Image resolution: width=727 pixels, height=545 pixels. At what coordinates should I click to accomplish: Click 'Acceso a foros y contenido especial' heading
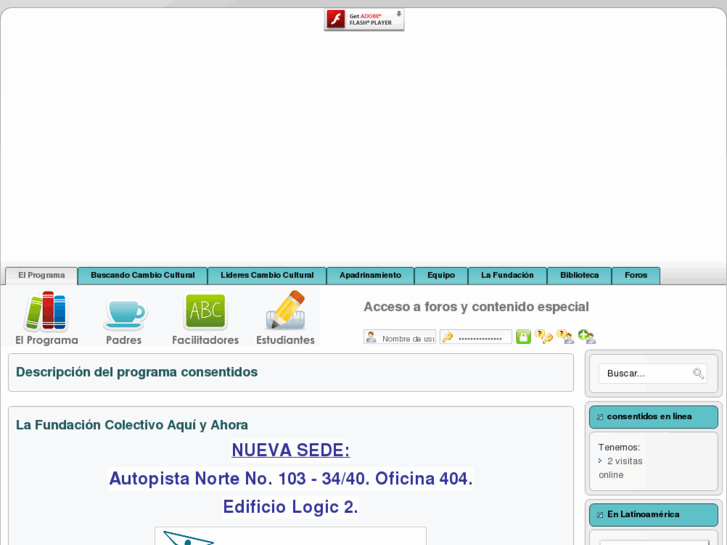point(476,307)
